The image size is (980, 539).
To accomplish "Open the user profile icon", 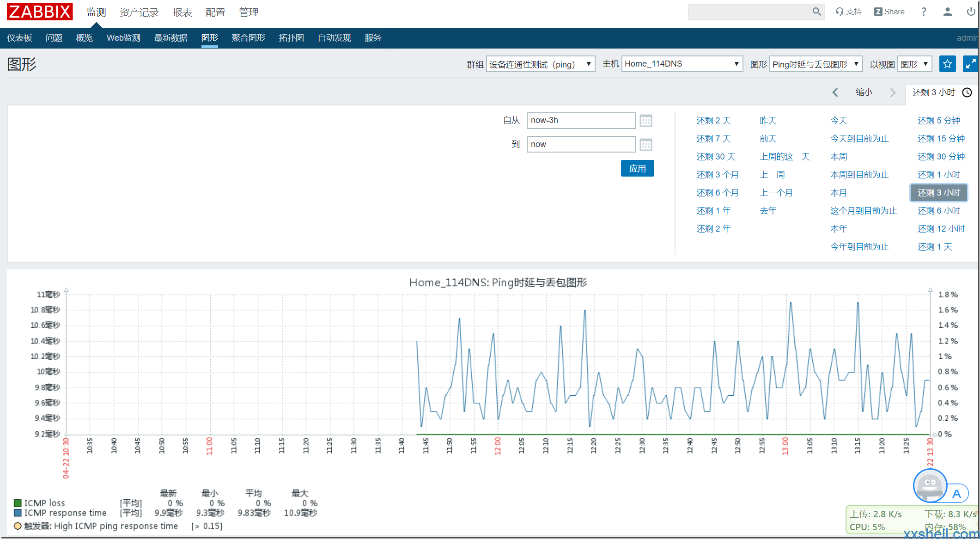I will click(947, 12).
